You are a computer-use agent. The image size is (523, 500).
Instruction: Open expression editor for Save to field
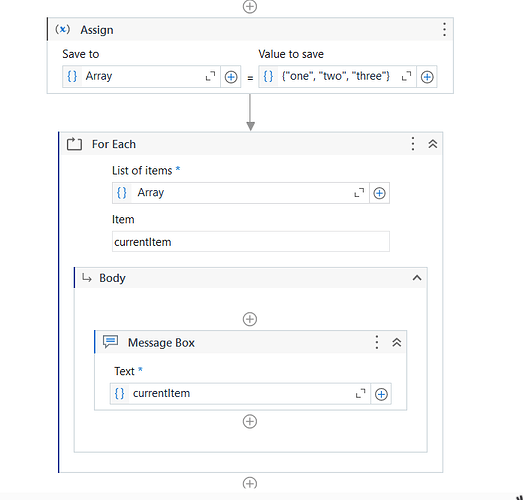click(210, 77)
